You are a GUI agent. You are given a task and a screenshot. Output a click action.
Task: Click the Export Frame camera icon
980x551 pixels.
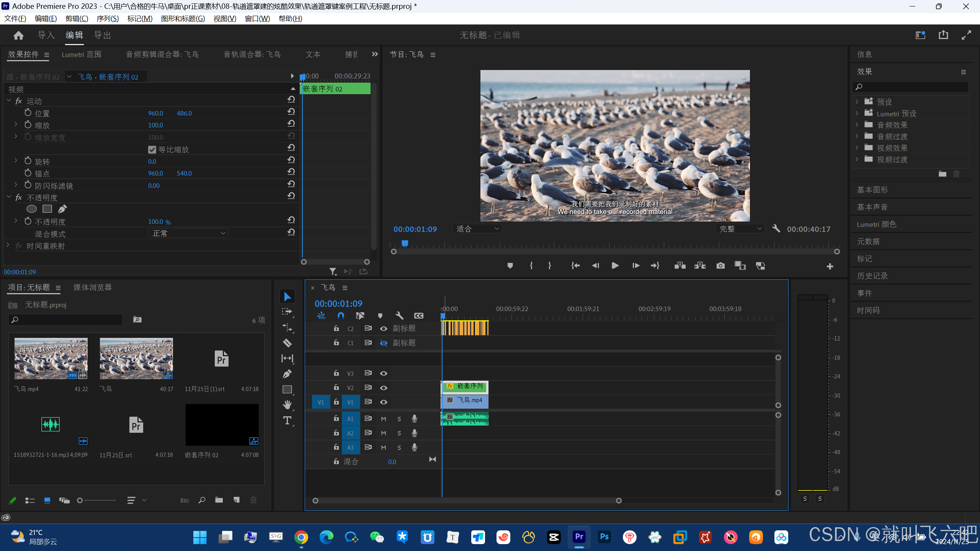720,266
